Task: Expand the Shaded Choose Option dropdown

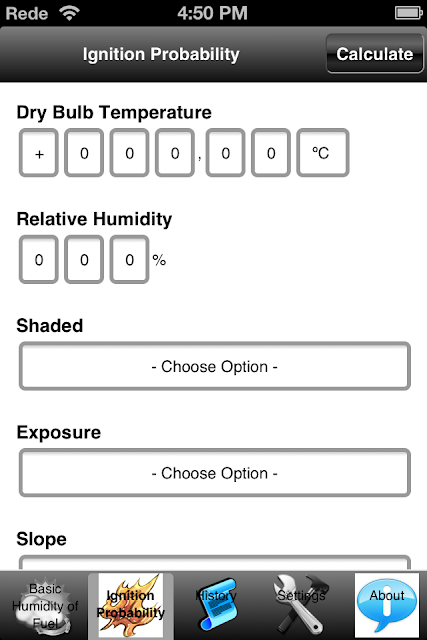Action: click(x=215, y=366)
